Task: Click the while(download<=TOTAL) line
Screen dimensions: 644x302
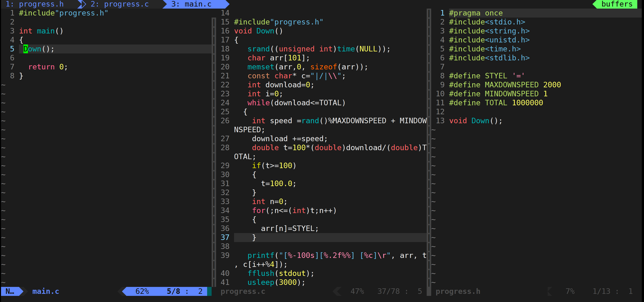Action: click(x=296, y=103)
